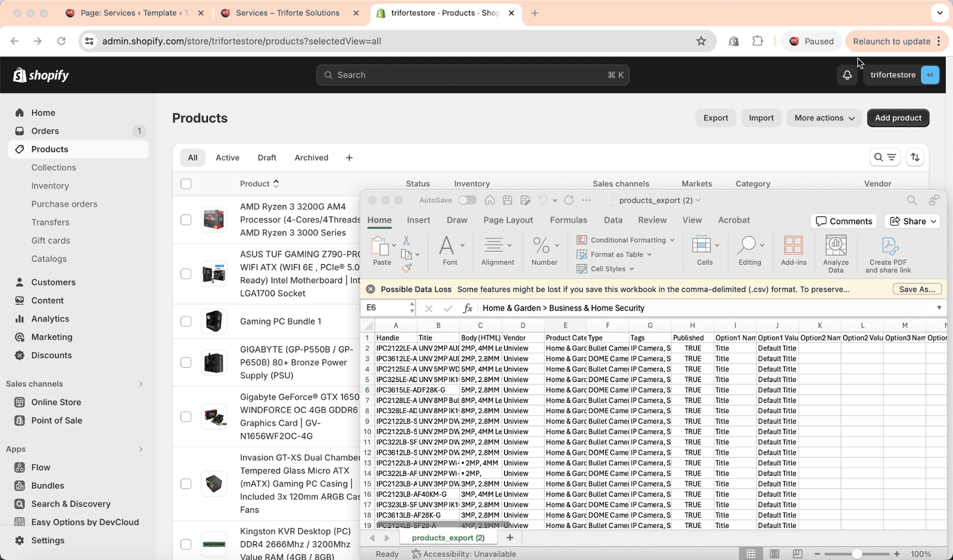Zoom in with the plus button in Excel

[896, 554]
